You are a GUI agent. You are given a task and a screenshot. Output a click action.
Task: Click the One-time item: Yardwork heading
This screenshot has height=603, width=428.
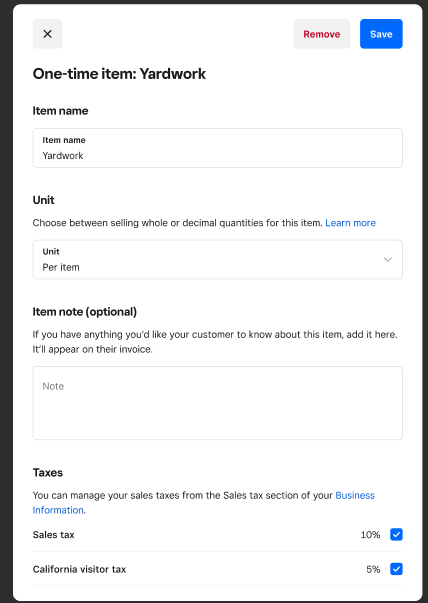tap(119, 74)
